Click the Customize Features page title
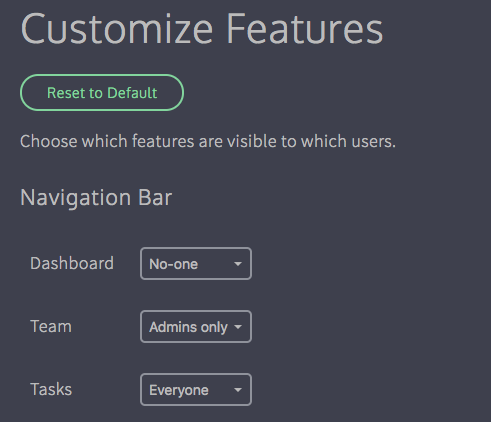 [202, 29]
